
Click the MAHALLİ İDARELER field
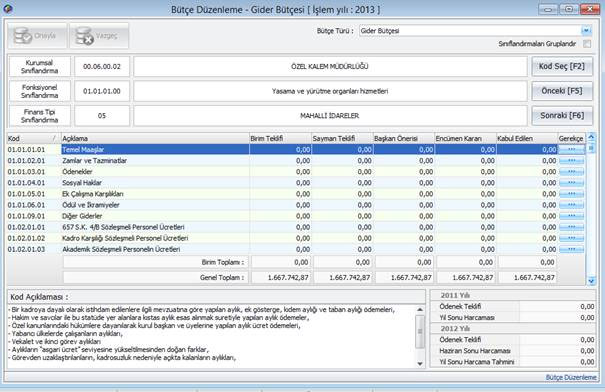(x=330, y=115)
